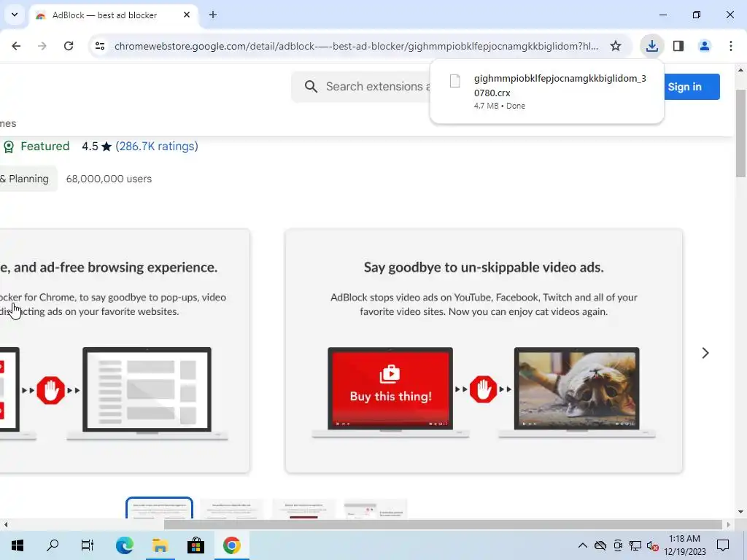Click the Featured badge
The image size is (747, 560).
click(x=36, y=146)
